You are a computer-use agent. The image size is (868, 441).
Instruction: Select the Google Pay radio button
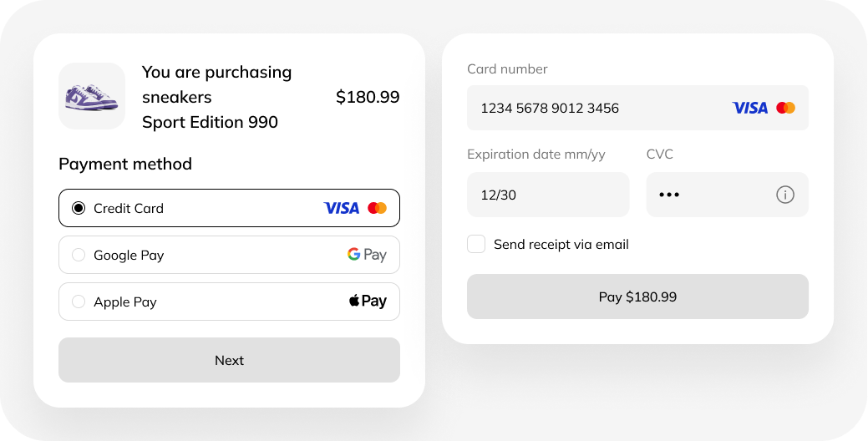click(x=79, y=255)
